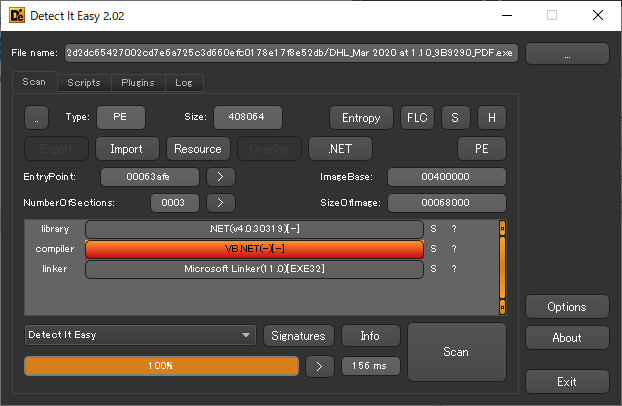Close the Detect It Easy window
622x406 pixels.
click(x=598, y=15)
